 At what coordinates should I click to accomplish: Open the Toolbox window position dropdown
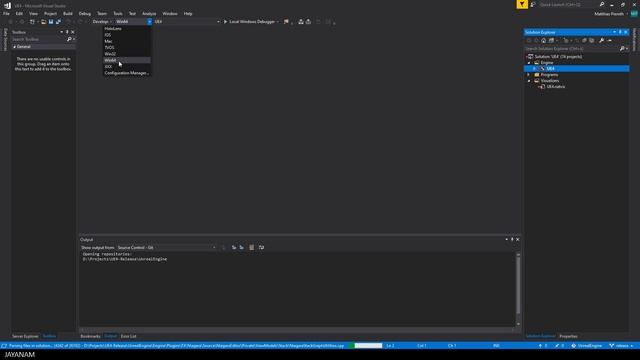(x=62, y=32)
